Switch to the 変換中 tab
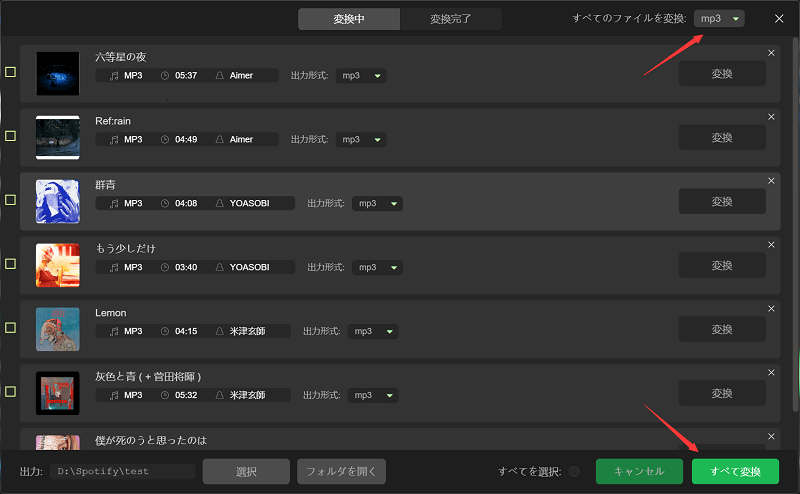800x494 pixels. pos(349,19)
